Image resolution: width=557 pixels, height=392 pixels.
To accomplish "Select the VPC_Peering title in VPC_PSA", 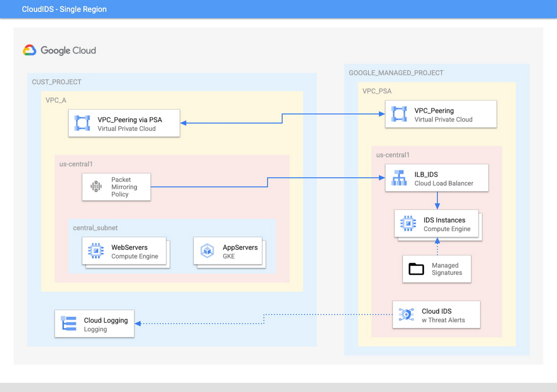I will [434, 110].
